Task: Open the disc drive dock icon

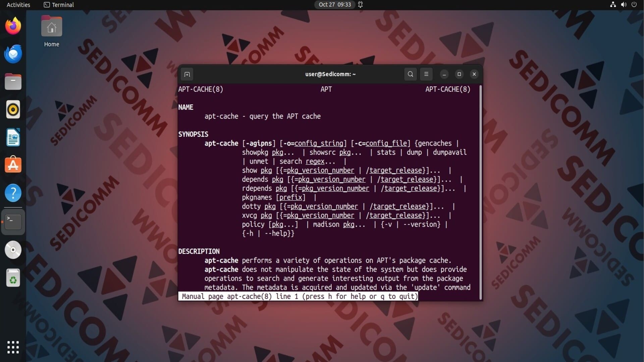Action: (13, 250)
